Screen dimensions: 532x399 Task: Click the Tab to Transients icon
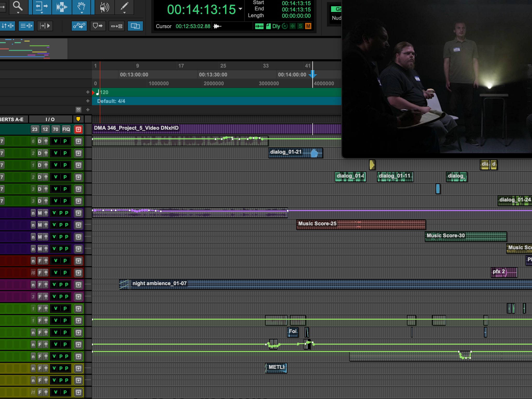pos(45,26)
